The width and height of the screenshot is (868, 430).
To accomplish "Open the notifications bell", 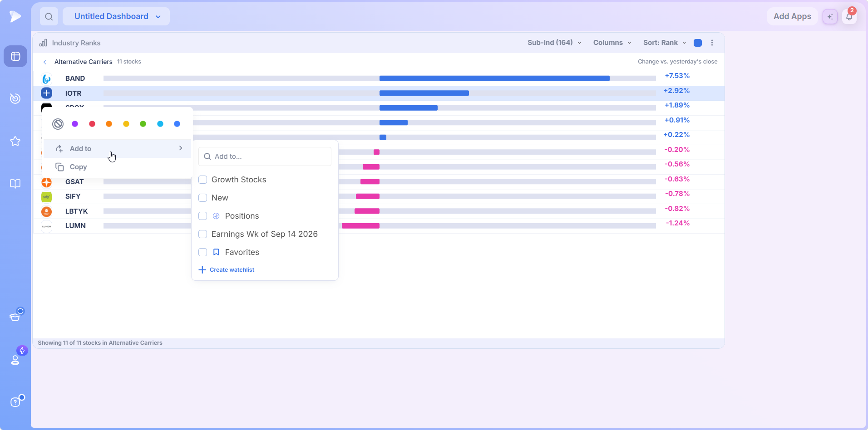I will tap(849, 16).
